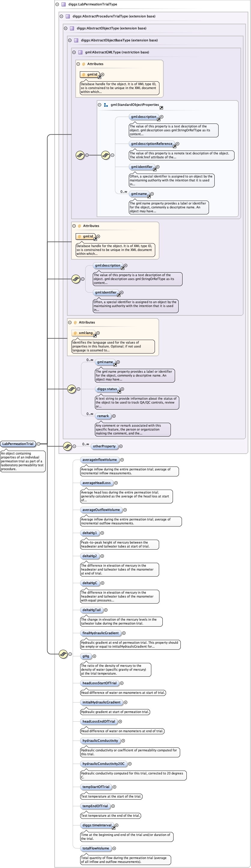Expand the hydraulicConductivity20C element
251x868 pixels.
point(129,764)
